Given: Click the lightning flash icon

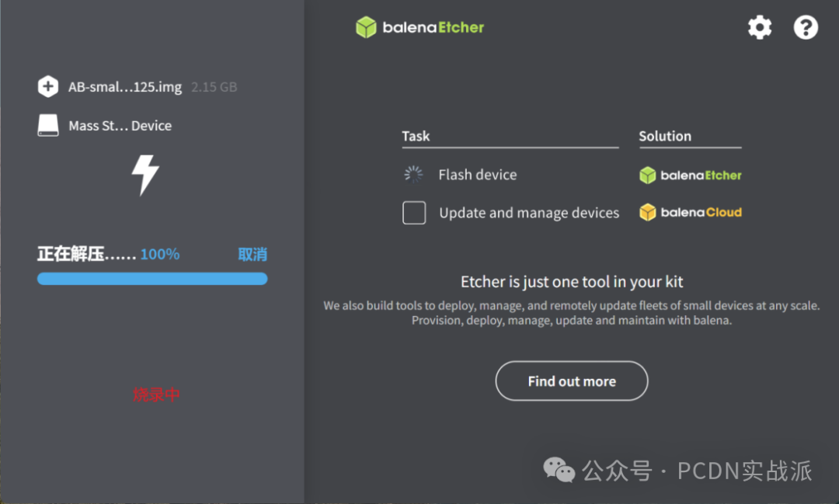Looking at the screenshot, I should pyautogui.click(x=147, y=176).
